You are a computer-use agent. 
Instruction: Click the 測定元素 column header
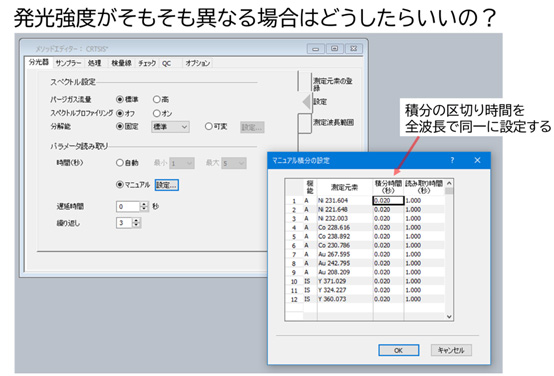[x=344, y=187]
